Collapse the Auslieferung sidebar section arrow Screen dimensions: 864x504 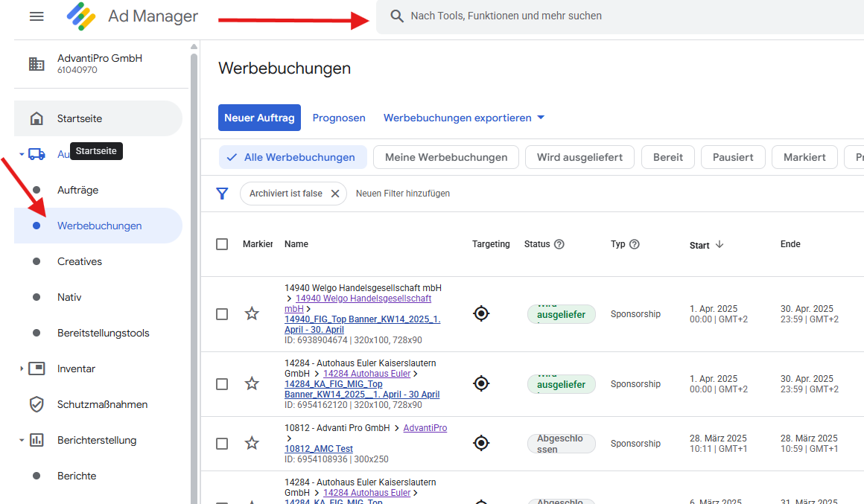(22, 154)
